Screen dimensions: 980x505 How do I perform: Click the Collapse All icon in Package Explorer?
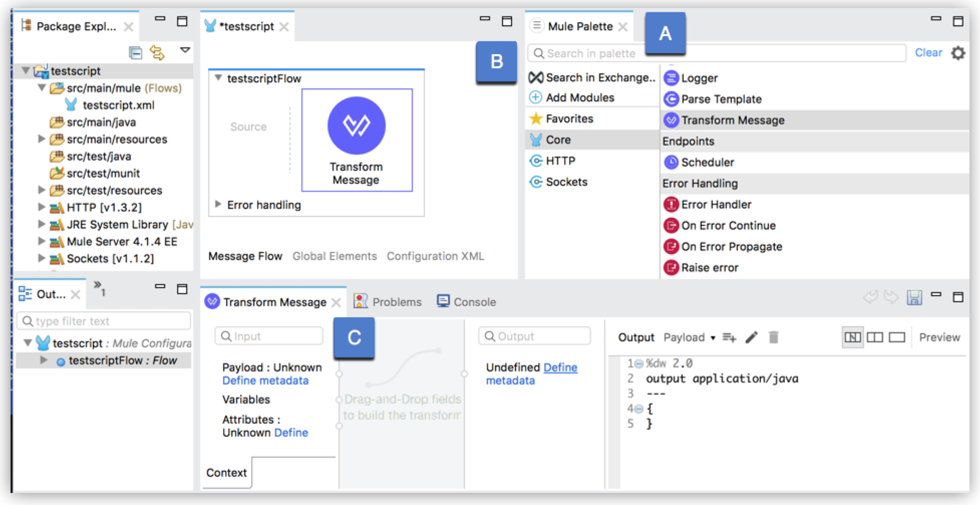[135, 52]
